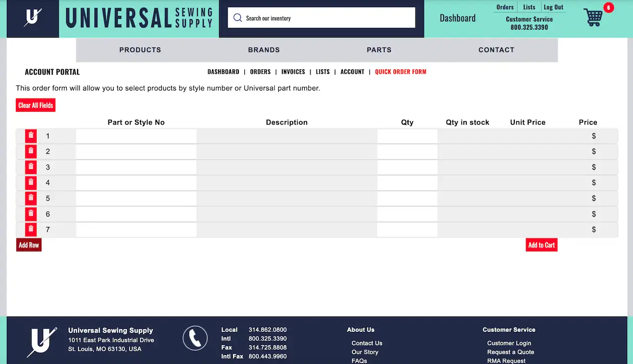Click Part or Style No field row 2
The width and height of the screenshot is (633, 364).
click(x=136, y=151)
